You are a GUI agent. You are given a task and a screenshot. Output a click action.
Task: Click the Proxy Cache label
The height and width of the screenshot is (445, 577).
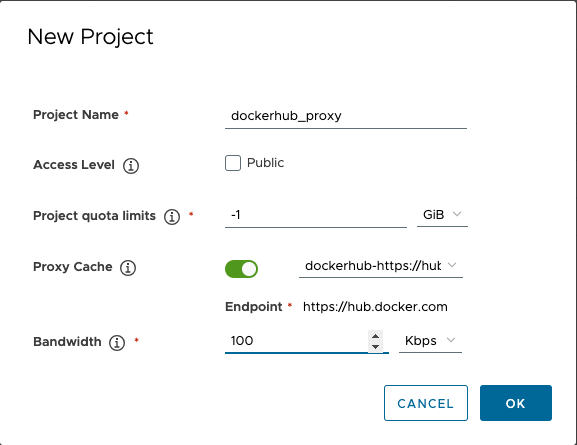(x=73, y=267)
